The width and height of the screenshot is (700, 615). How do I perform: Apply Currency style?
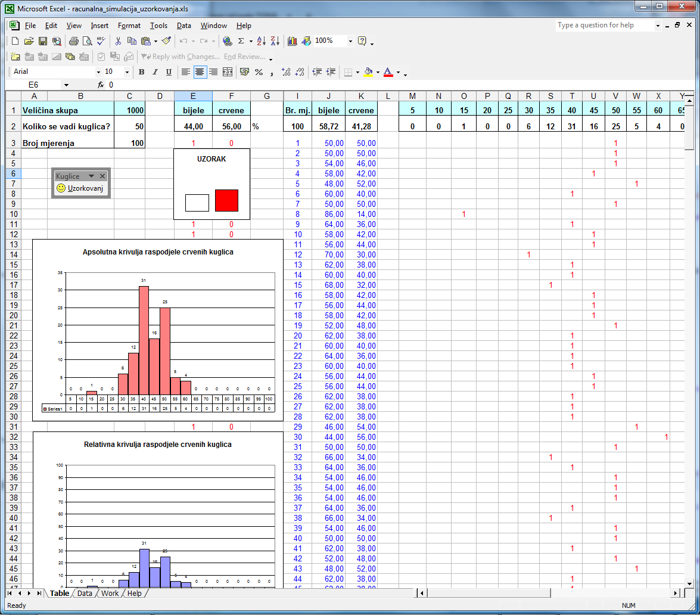click(x=244, y=72)
